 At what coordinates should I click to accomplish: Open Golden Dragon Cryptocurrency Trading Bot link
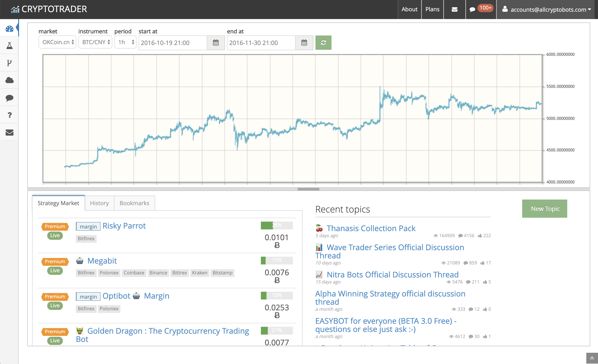point(162,335)
